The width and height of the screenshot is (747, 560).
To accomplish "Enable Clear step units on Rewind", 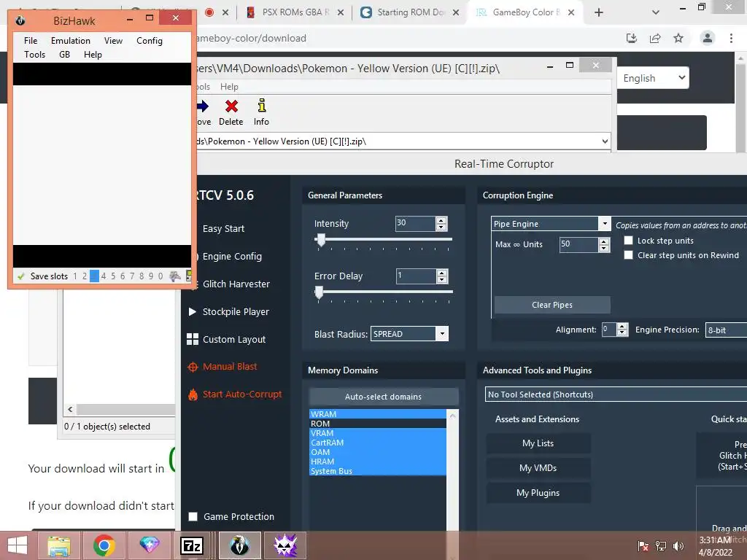I will point(628,255).
